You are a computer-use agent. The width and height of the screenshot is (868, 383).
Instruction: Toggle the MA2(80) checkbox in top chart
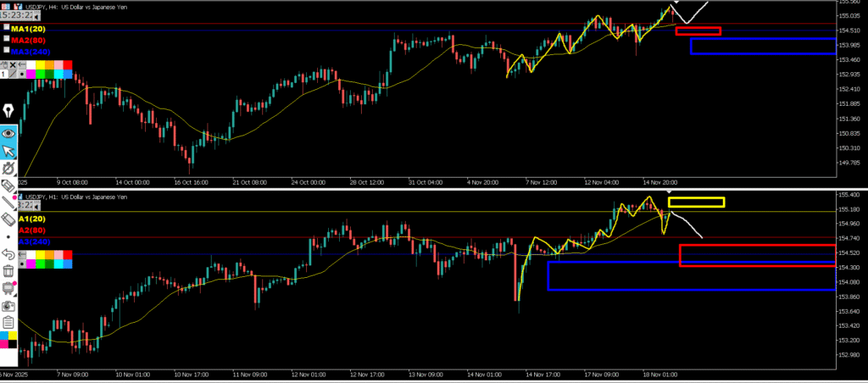[x=6, y=39]
